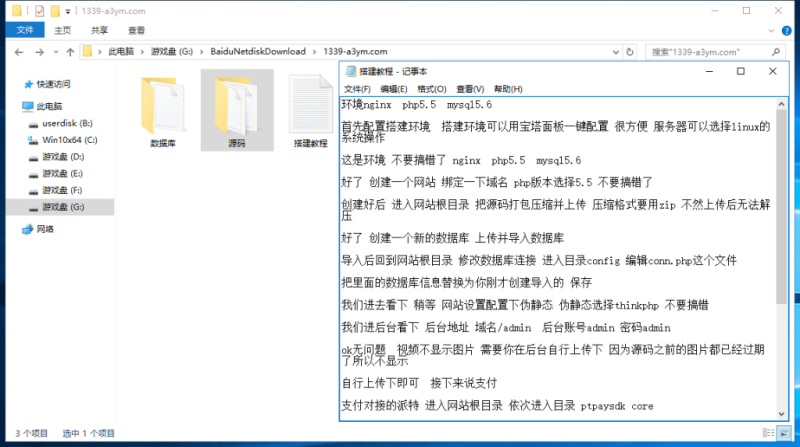Screen dimensions: 800x447
Task: Expand the Explorer ribbon chevron
Action: [771, 31]
